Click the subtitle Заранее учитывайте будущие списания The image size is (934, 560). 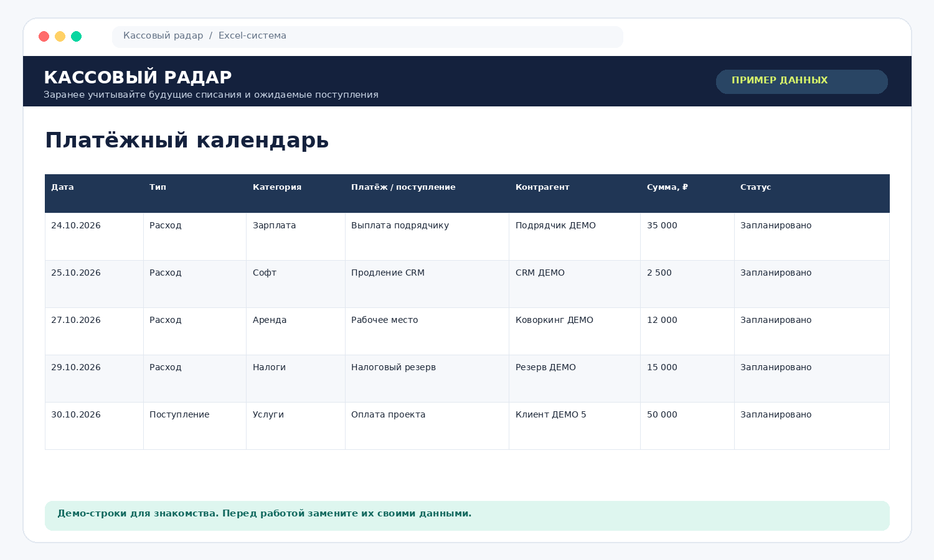(211, 95)
